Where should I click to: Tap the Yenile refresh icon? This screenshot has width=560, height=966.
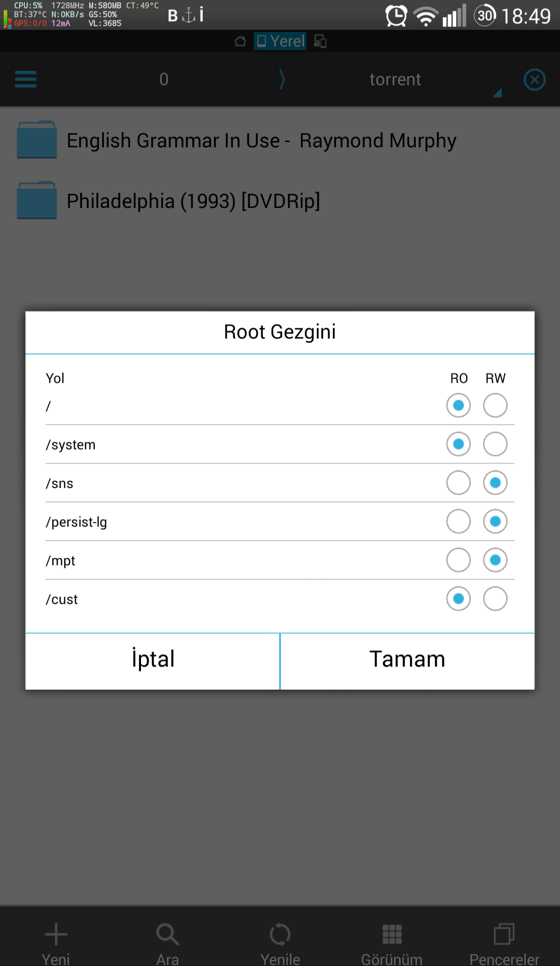pyautogui.click(x=280, y=934)
